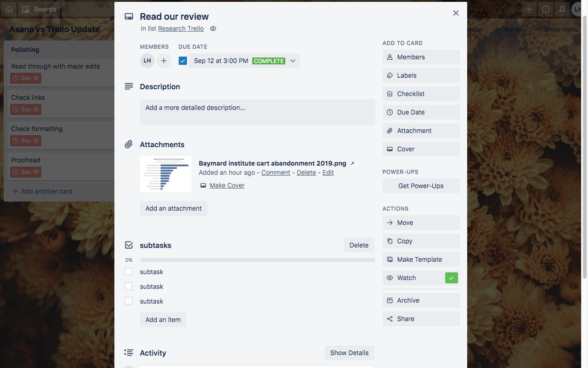Click the create plus icon in header
This screenshot has width=588, height=368.
tap(529, 9)
